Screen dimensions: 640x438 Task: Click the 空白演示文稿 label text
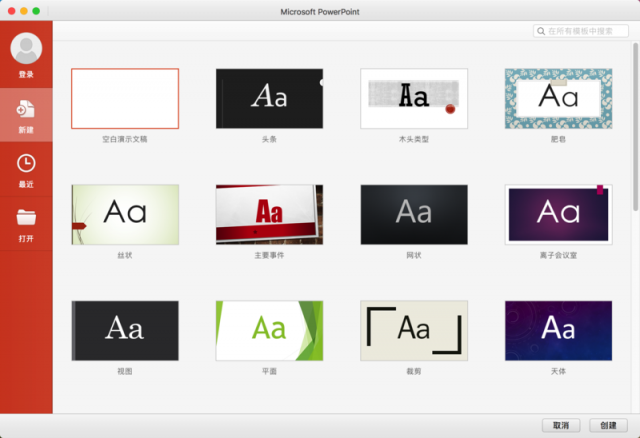point(125,139)
